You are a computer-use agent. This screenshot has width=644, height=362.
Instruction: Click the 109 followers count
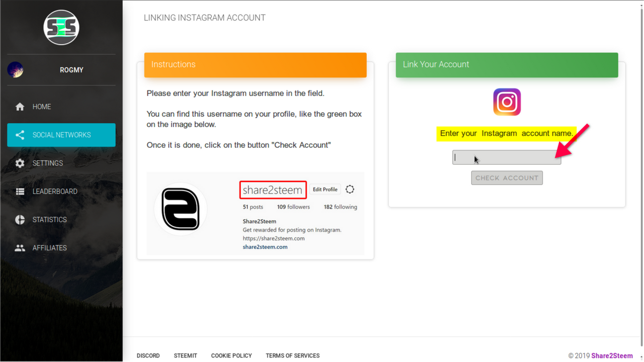pos(293,207)
